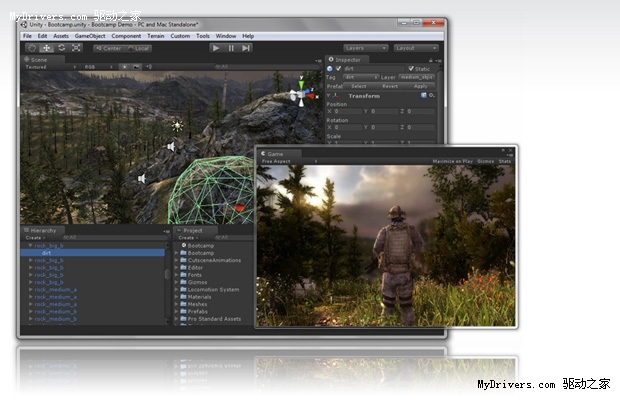The width and height of the screenshot is (620, 400).
Task: Toggle the Static checkbox in Inspector
Action: tap(411, 68)
